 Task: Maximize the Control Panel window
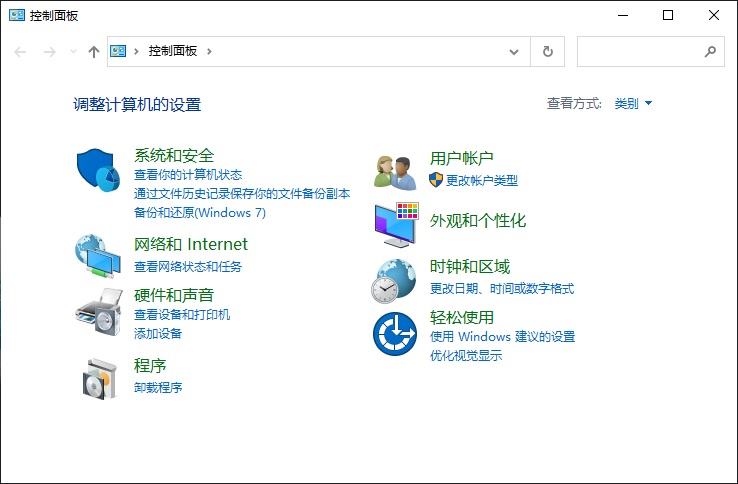tap(668, 16)
